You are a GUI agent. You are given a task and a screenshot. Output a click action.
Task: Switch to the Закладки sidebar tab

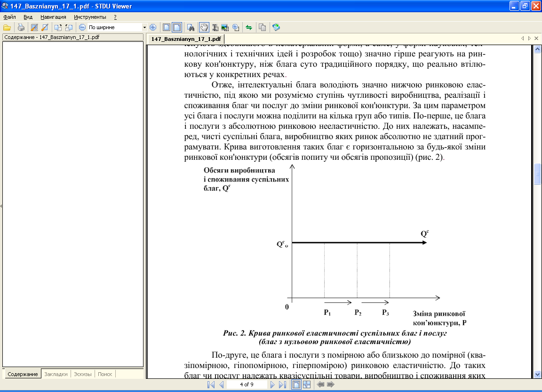[x=56, y=374]
